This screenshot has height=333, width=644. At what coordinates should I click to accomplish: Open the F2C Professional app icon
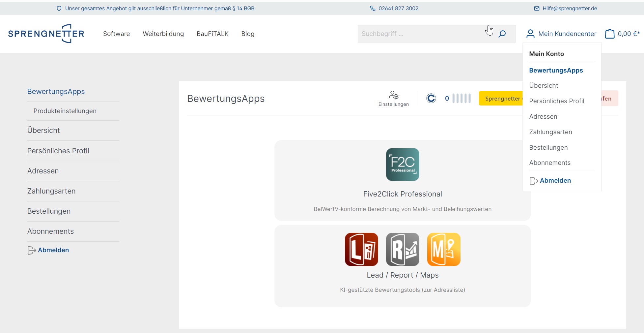[403, 165]
